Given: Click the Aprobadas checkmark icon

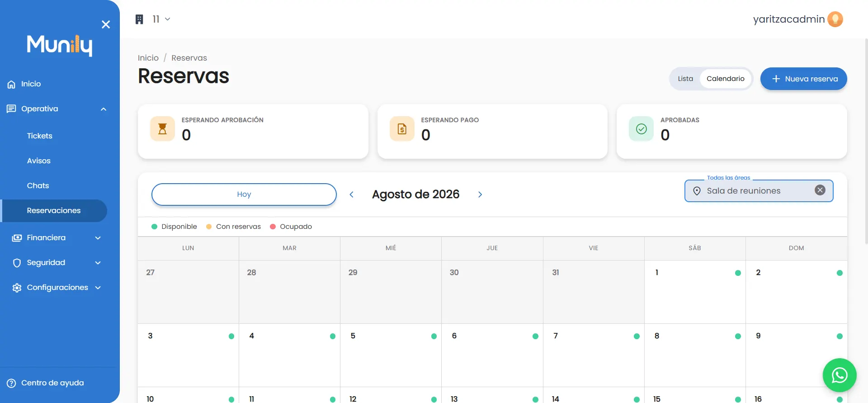Looking at the screenshot, I should [x=641, y=129].
